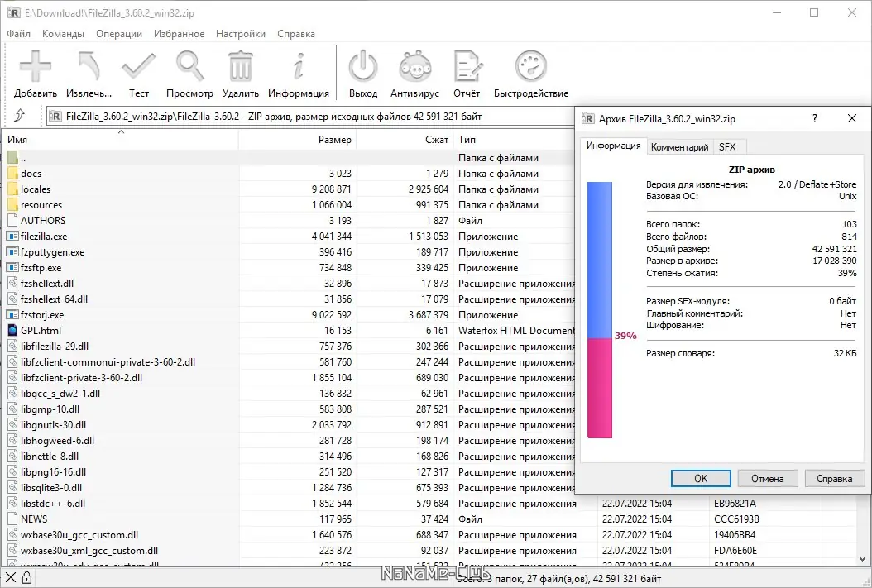Click the Извлечь (Extract) toolbar icon
Viewport: 872px width, 588px height.
(89, 67)
